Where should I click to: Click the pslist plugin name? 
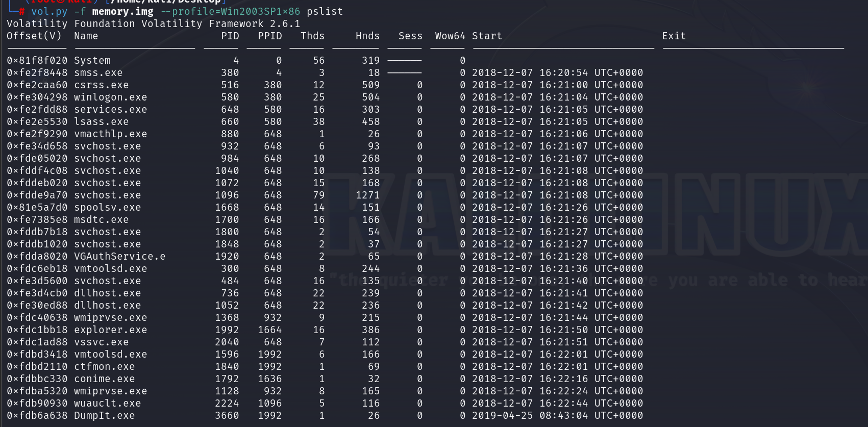tap(325, 11)
